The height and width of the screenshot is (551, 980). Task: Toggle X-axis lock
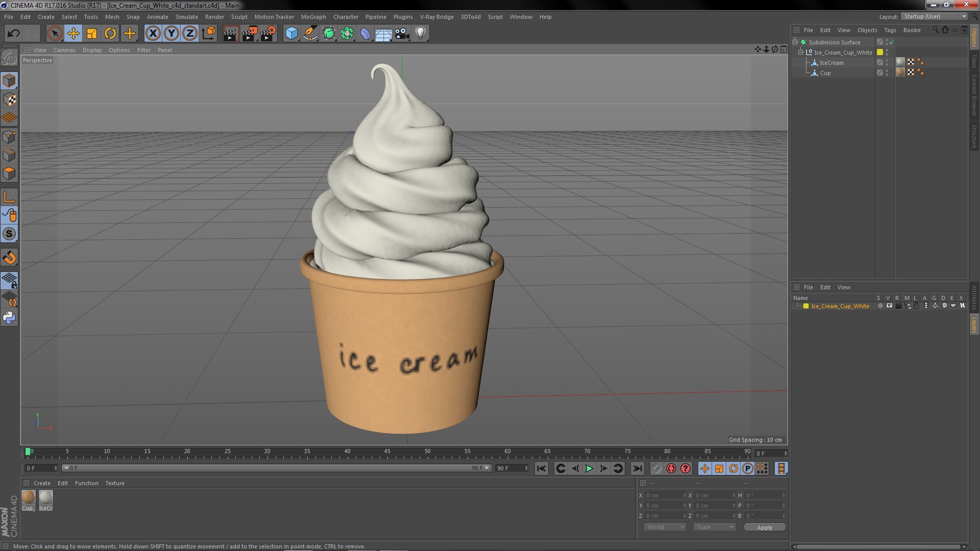153,34
